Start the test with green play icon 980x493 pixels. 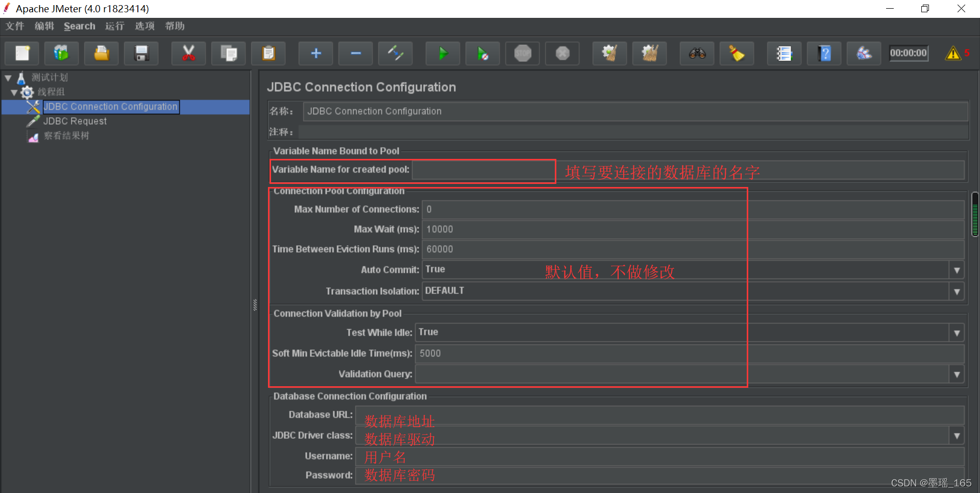tap(443, 53)
